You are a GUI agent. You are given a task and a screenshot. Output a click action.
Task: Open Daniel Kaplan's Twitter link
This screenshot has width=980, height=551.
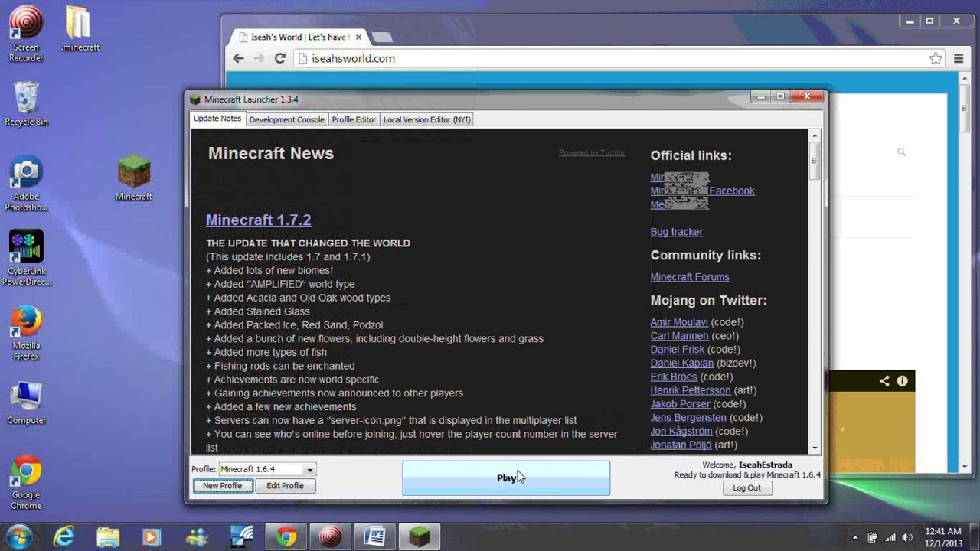pyautogui.click(x=682, y=364)
